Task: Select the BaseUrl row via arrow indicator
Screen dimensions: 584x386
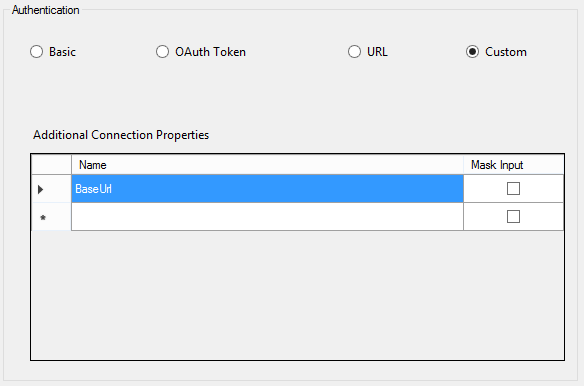Action: tap(51, 189)
